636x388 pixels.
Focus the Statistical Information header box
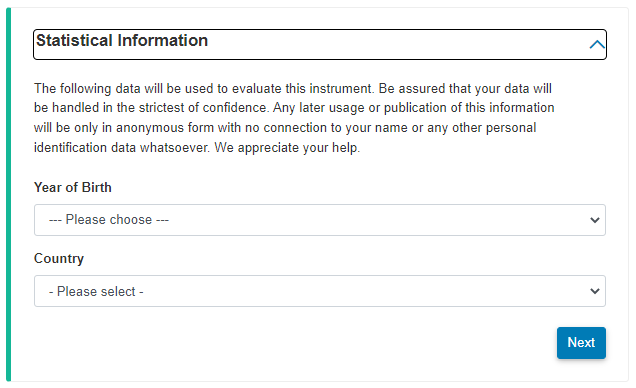point(320,45)
